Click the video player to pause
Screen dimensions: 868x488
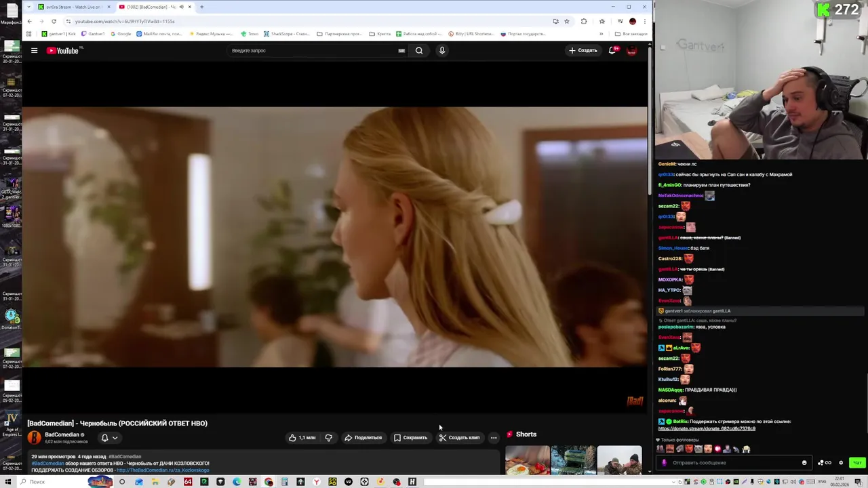click(x=335, y=237)
